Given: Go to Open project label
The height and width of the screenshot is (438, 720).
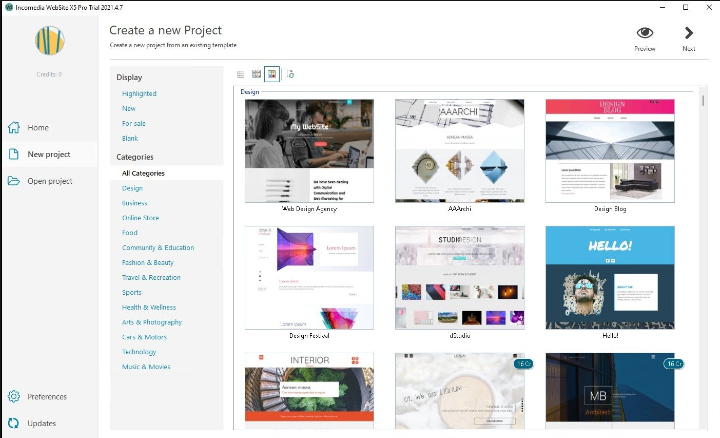Looking at the screenshot, I should point(50,181).
